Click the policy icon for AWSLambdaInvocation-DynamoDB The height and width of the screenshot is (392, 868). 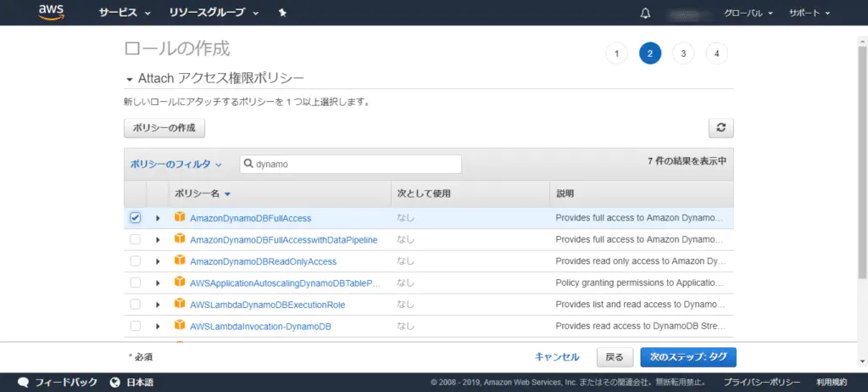coord(180,326)
